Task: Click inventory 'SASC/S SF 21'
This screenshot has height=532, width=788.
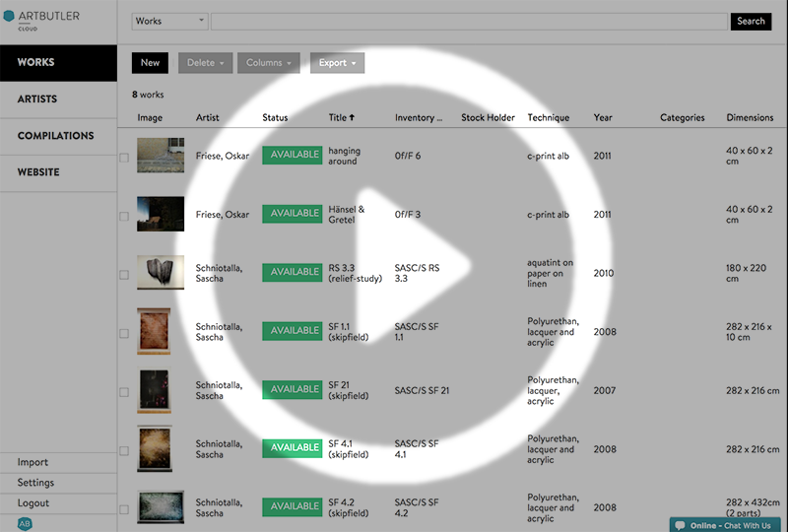Action: tap(422, 391)
